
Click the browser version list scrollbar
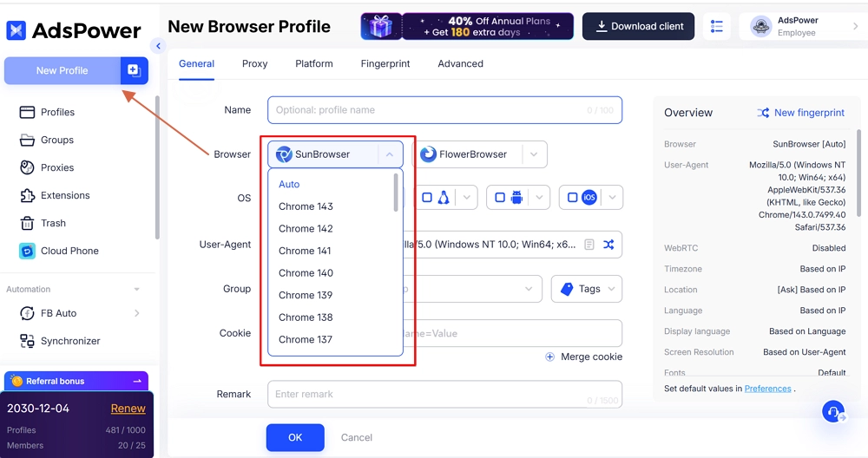(397, 192)
